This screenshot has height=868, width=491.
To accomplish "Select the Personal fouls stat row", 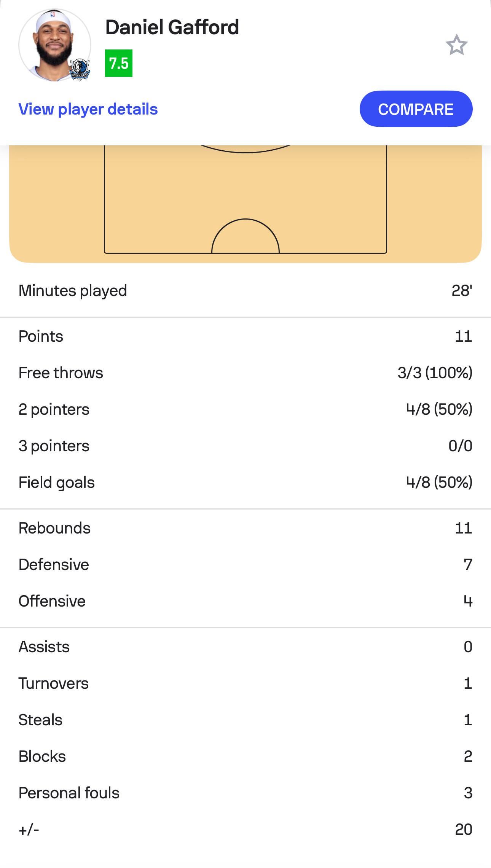I will (x=245, y=793).
